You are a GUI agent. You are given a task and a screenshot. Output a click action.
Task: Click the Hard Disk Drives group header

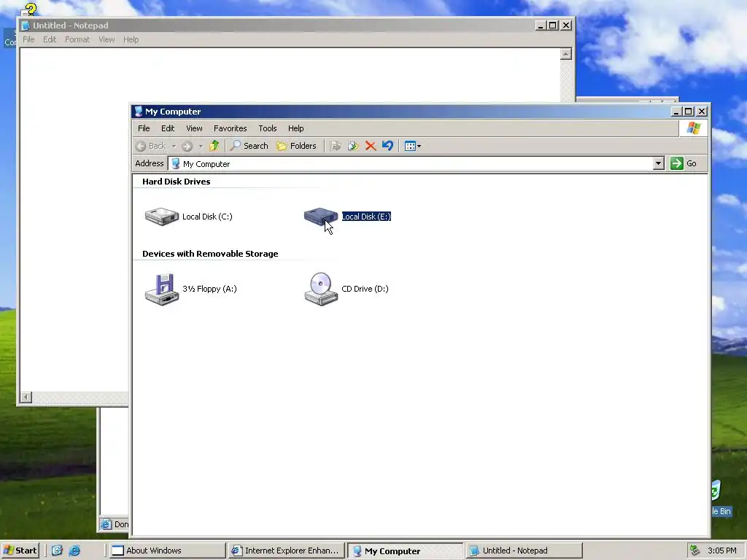177,182
